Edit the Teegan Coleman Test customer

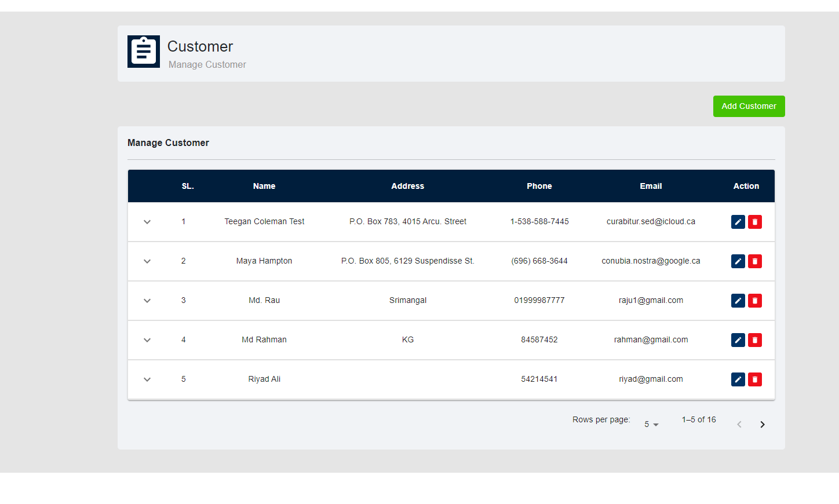pos(738,222)
